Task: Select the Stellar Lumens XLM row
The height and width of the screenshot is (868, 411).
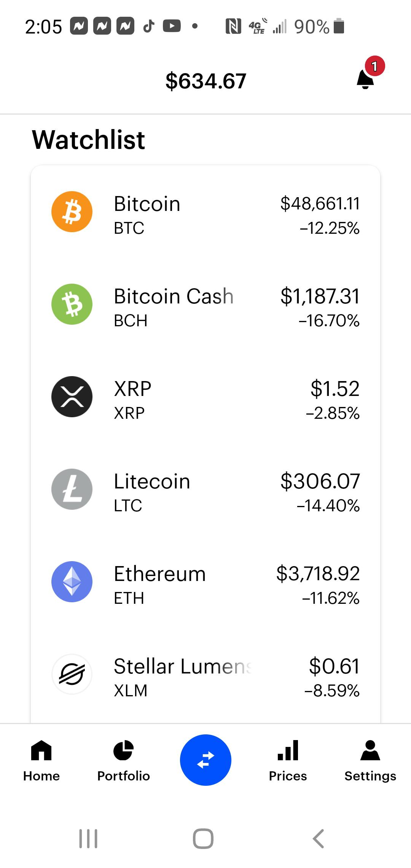Action: 205,678
